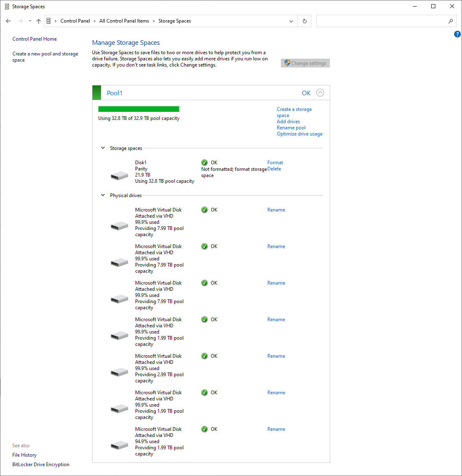Image resolution: width=462 pixels, height=476 pixels.
Task: Click drive icon of the 2.99 TB virtual disk
Action: click(x=119, y=372)
